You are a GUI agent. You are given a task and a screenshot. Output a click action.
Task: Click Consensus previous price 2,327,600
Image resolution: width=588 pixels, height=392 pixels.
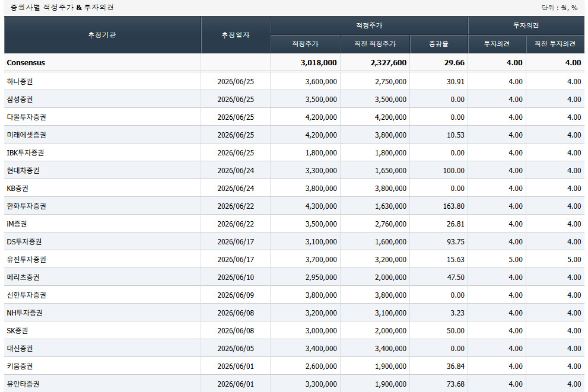tap(389, 63)
